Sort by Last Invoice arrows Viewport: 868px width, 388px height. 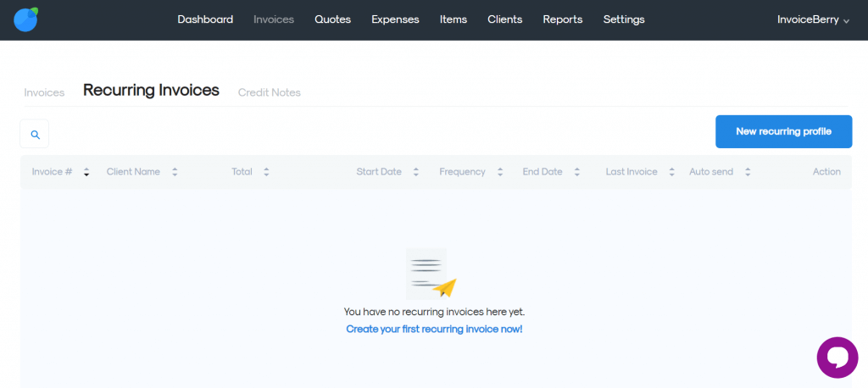[671, 172]
